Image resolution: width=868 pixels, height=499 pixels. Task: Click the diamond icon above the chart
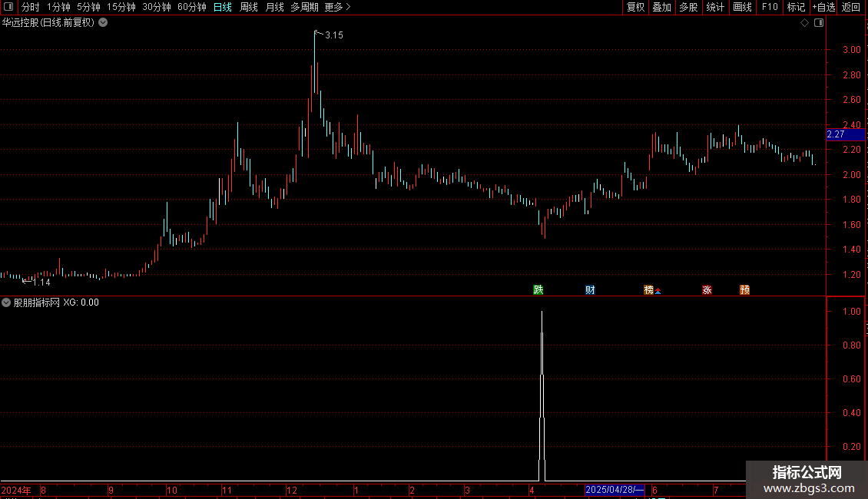(804, 23)
